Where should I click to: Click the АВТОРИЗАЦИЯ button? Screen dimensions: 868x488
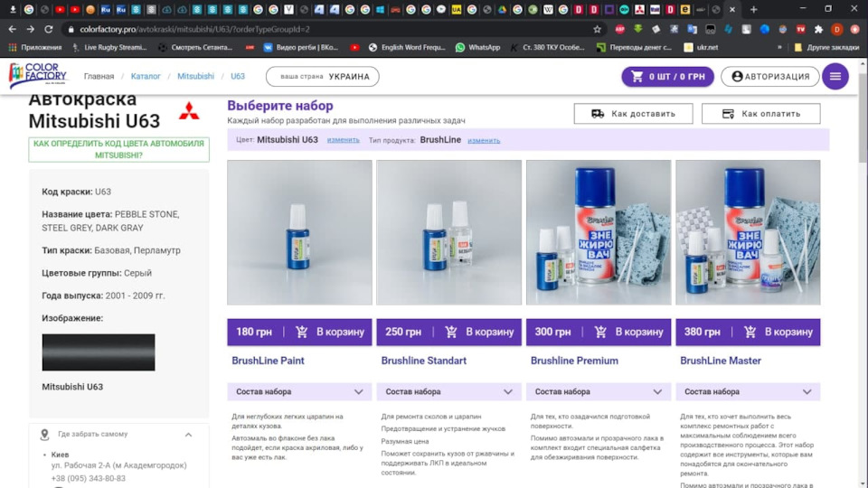[x=770, y=76]
